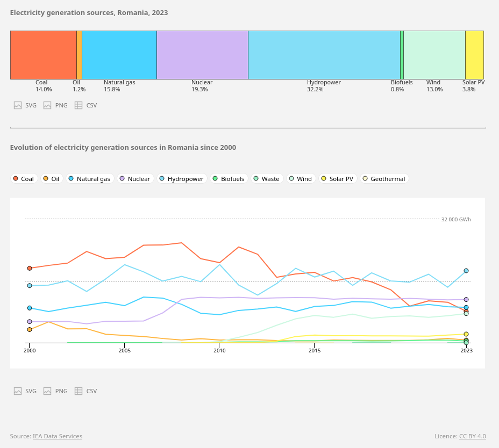Toggle Biofuels legend item

coord(229,179)
